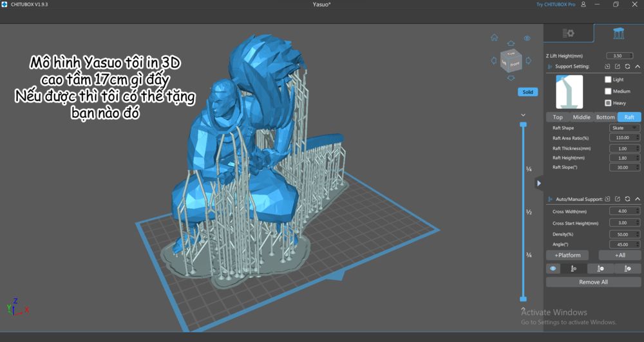644x342 pixels.
Task: Open the slice settings tab icon
Action: point(568,33)
